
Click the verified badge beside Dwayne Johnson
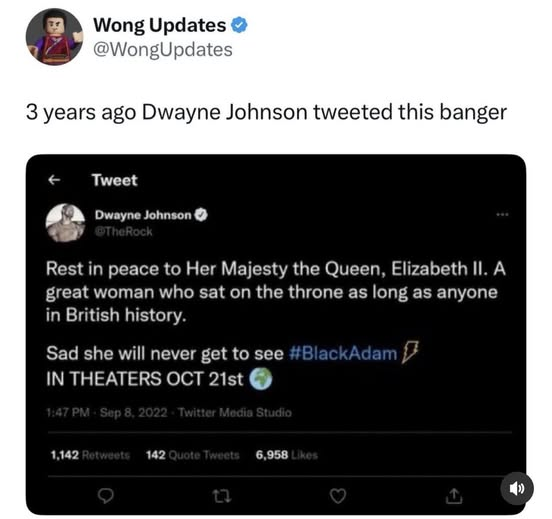201,214
